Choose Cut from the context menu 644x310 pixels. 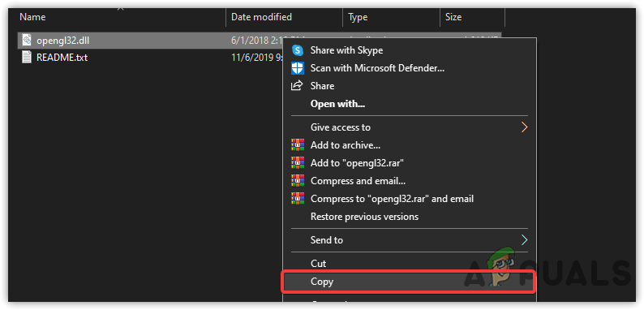pos(409,263)
